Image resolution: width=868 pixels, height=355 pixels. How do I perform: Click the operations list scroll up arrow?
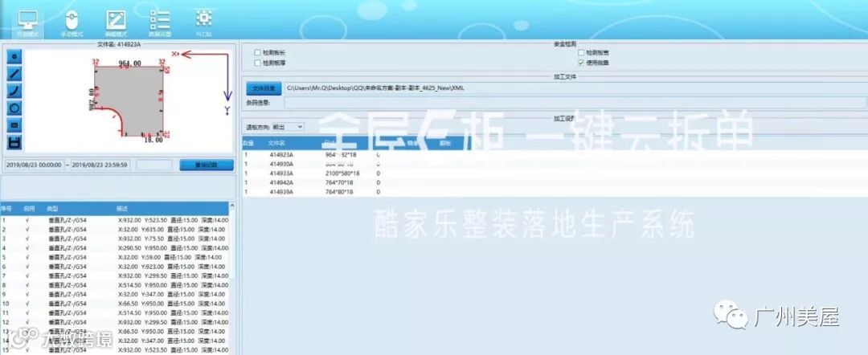[232, 205]
